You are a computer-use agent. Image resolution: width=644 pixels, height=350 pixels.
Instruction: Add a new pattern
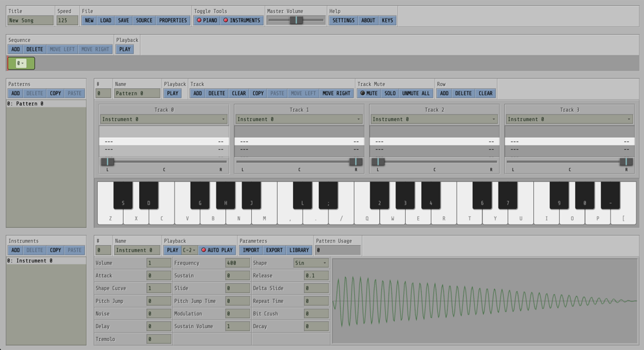point(15,93)
